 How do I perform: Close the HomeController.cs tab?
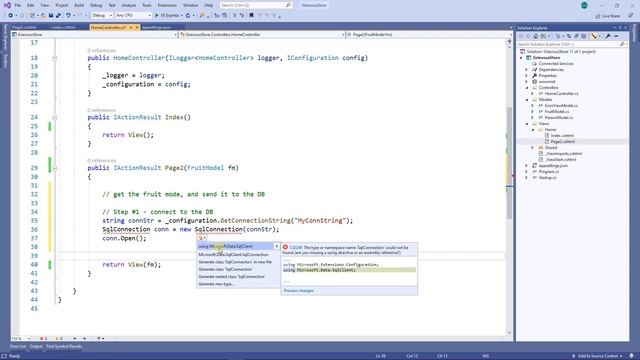click(137, 27)
